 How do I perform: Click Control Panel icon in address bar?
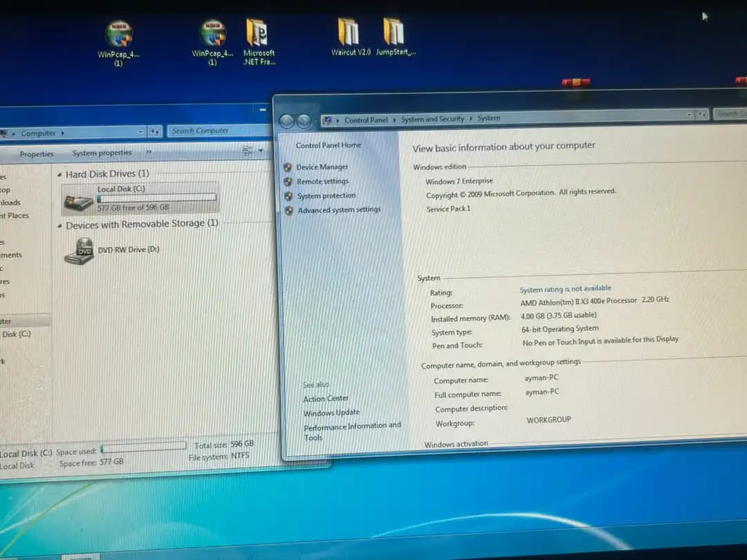327,120
